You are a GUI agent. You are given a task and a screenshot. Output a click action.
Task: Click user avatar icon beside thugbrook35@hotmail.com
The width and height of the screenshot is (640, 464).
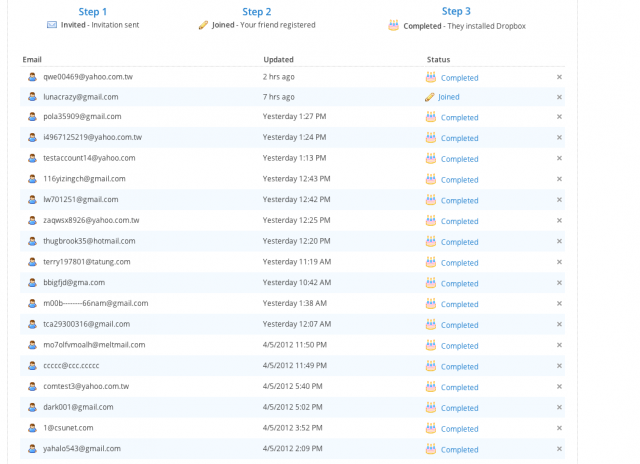32,241
